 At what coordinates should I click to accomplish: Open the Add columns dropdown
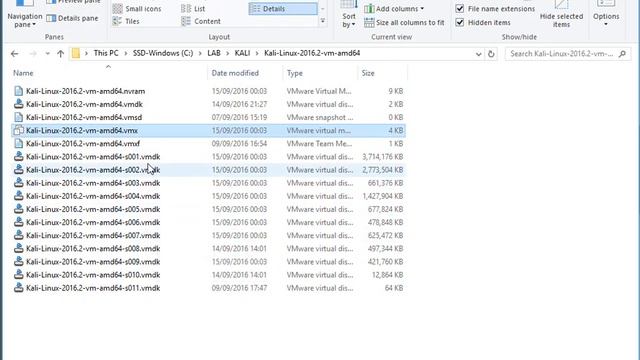coord(394,9)
